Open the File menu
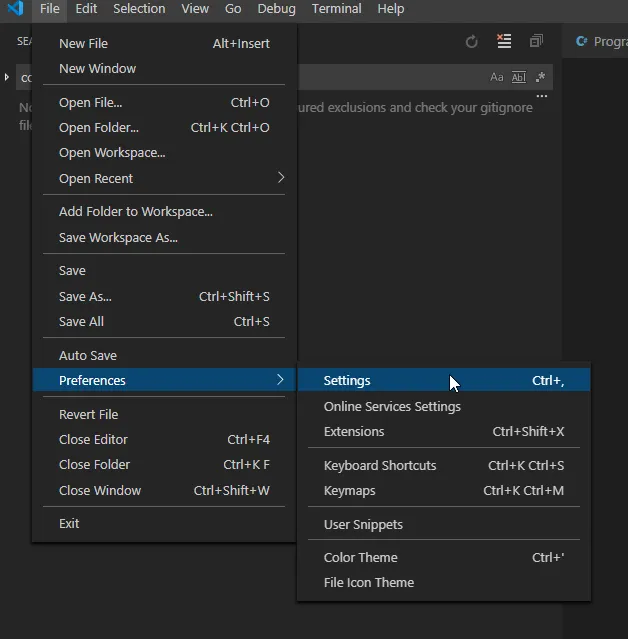This screenshot has width=628, height=639. [49, 9]
